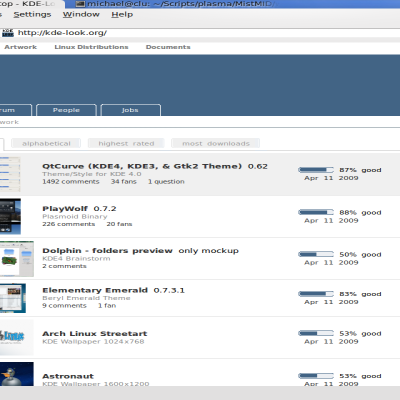This screenshot has height=400, width=400.
Task: Open the Help menu
Action: tap(122, 14)
